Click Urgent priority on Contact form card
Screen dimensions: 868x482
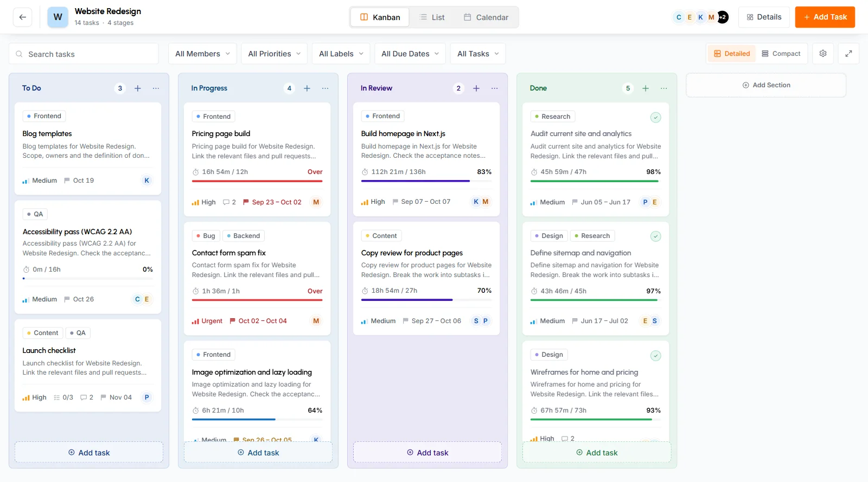click(x=207, y=321)
